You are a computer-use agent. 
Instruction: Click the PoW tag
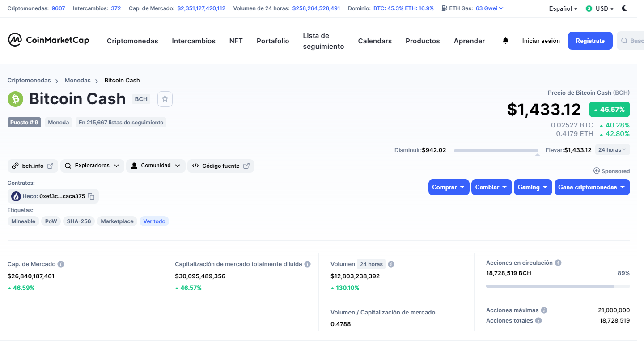[x=51, y=221]
